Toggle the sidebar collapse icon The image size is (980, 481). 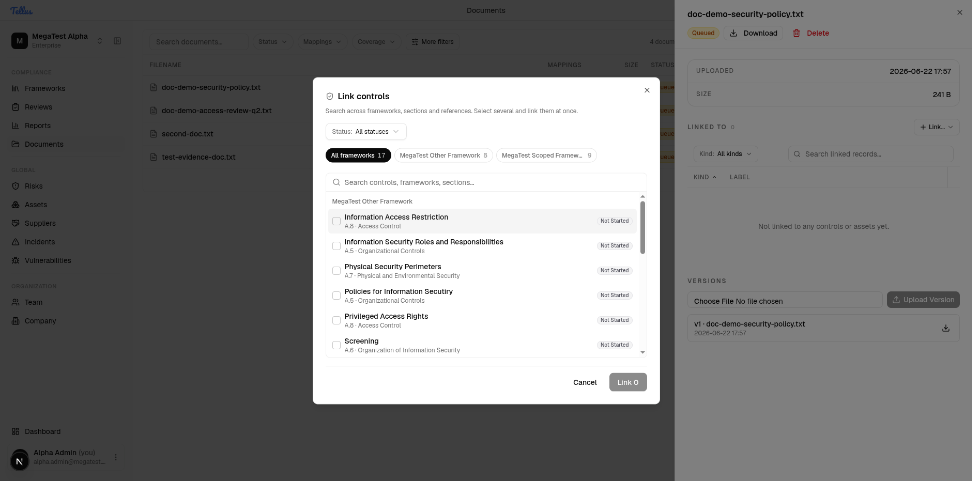click(117, 41)
